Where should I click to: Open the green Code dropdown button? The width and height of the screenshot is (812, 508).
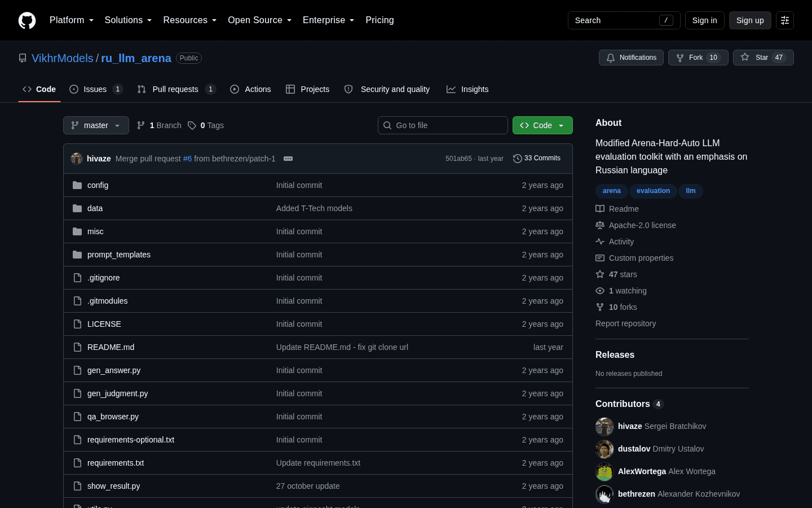(542, 125)
